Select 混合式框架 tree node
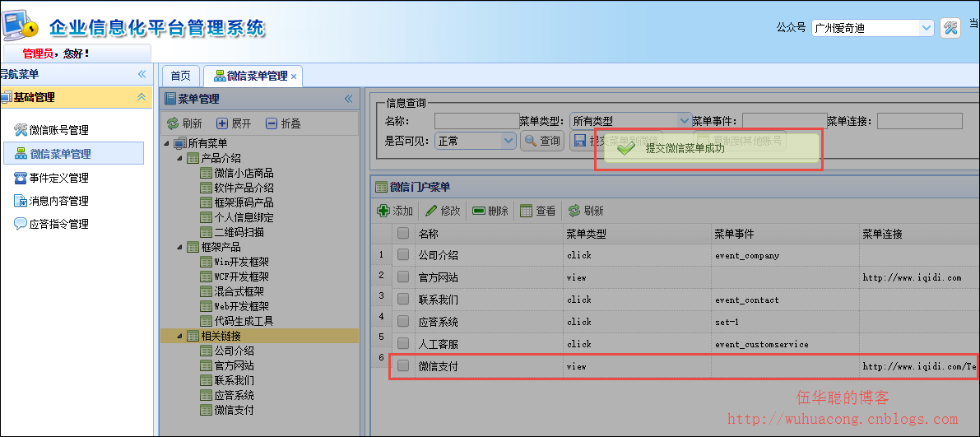Screen dimensions: 980x437 point(238,291)
